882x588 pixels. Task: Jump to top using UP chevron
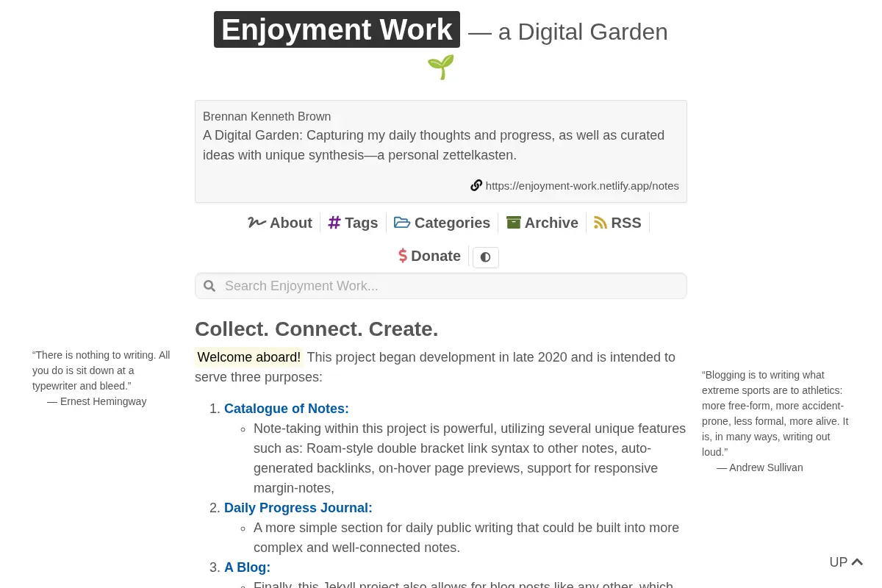[x=846, y=562]
